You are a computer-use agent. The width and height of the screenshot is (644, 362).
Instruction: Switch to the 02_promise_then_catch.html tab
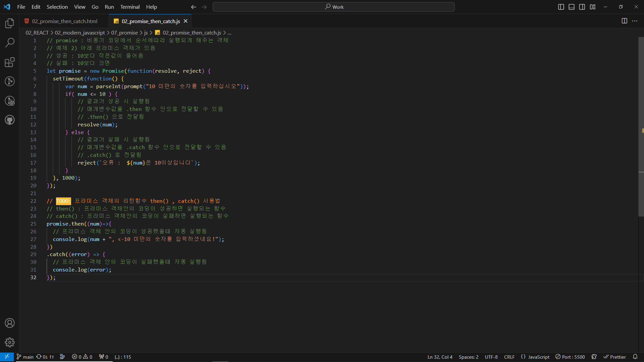coord(64,21)
